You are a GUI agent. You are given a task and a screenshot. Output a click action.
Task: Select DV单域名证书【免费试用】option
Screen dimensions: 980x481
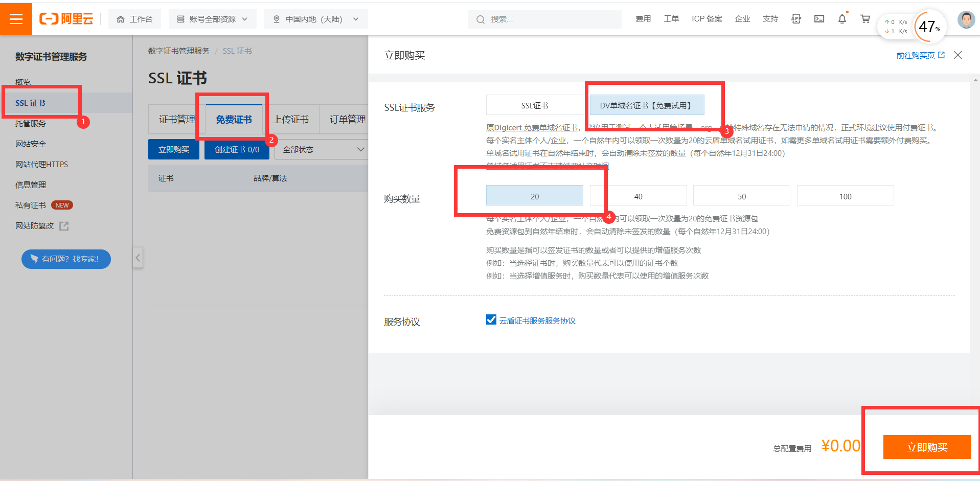tap(647, 105)
